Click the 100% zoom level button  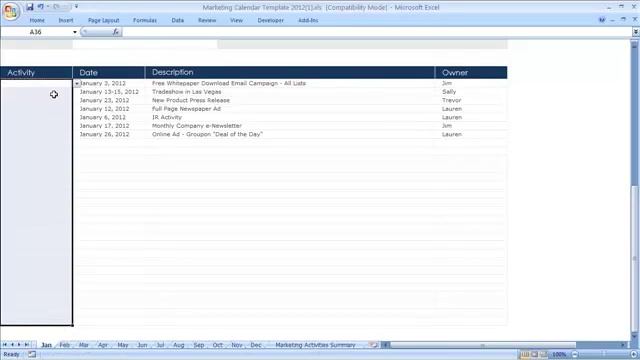pos(559,354)
